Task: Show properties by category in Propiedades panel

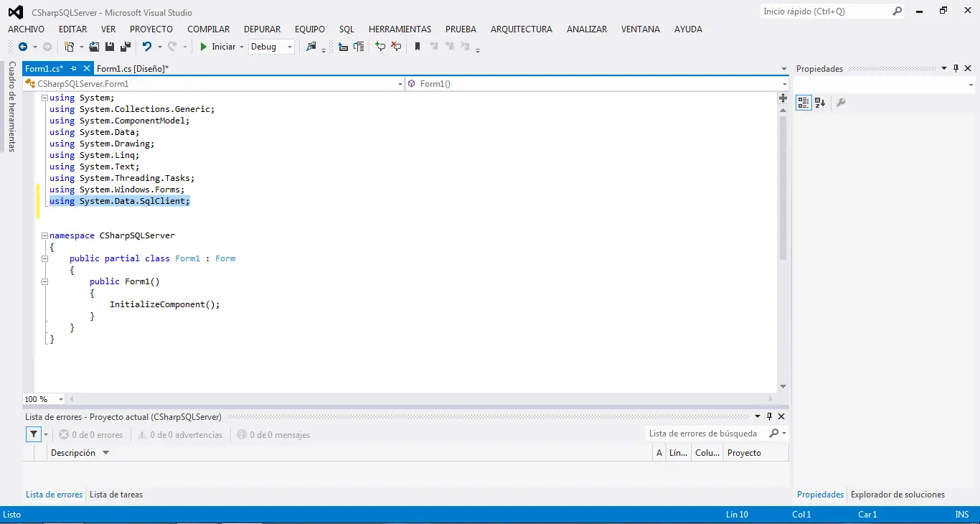Action: click(x=804, y=103)
